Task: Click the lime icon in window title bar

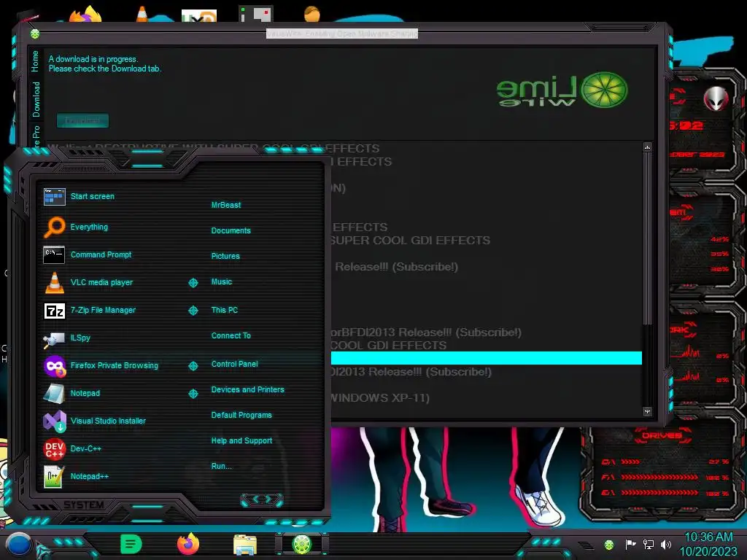Action: coord(35,34)
